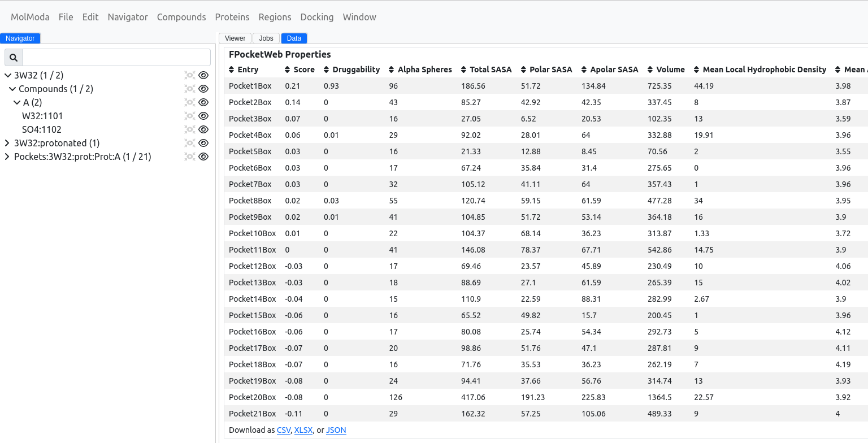Click the Navigator search input field
Image resolution: width=868 pixels, height=443 pixels.
pos(116,58)
